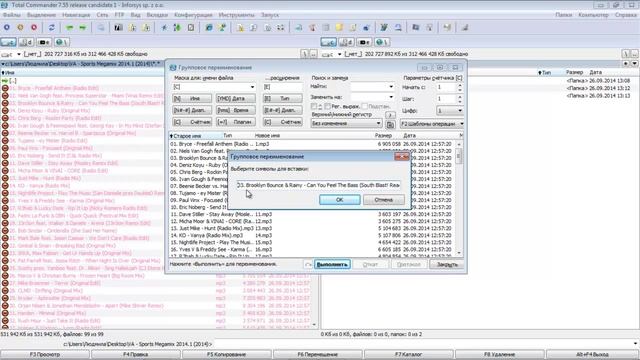Open the Справка menu

click(x=626, y=15)
